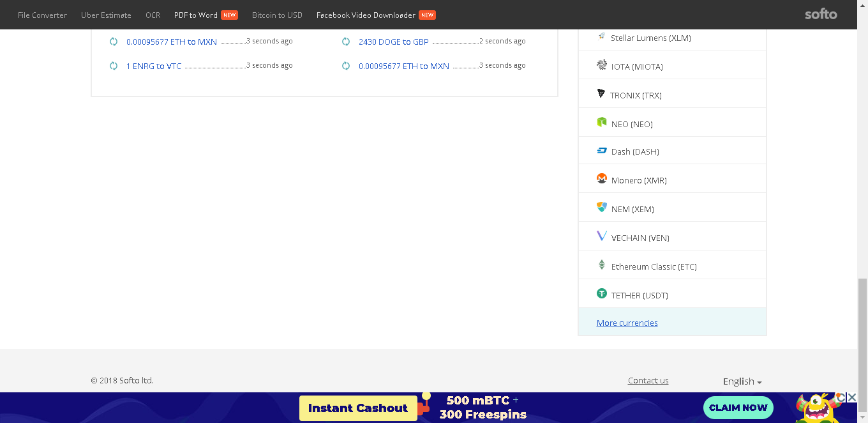This screenshot has height=423, width=868.
Task: Click refresh icon beside ENRG to VTC
Action: (114, 66)
